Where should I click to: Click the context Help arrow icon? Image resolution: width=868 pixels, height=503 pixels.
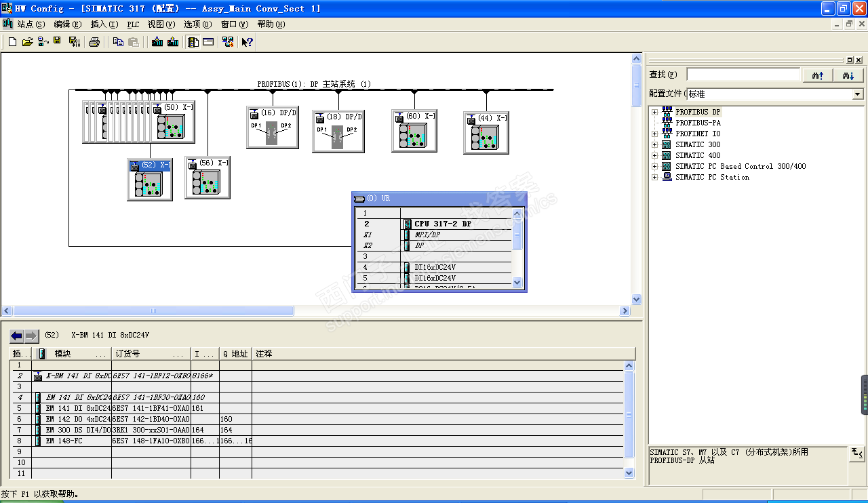tap(248, 42)
